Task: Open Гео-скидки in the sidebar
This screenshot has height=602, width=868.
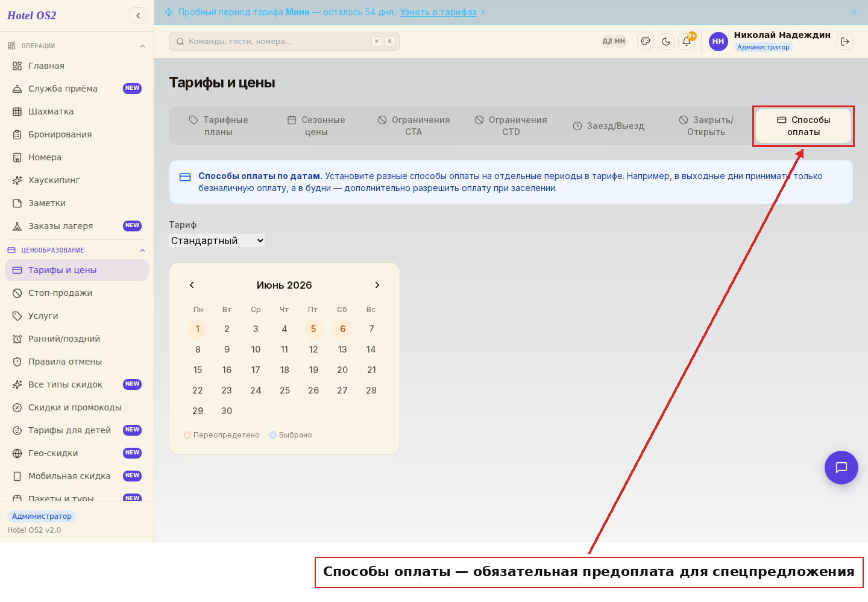Action: coord(77,453)
